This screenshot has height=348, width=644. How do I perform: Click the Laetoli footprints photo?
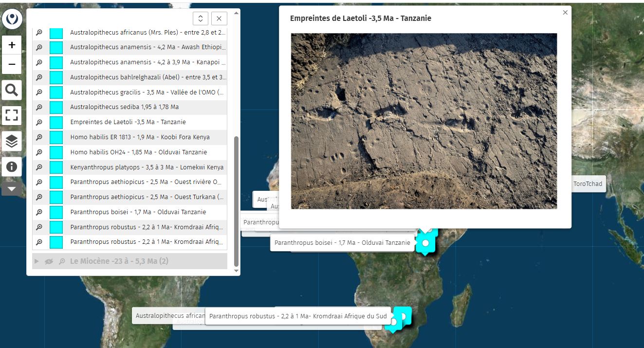click(423, 121)
